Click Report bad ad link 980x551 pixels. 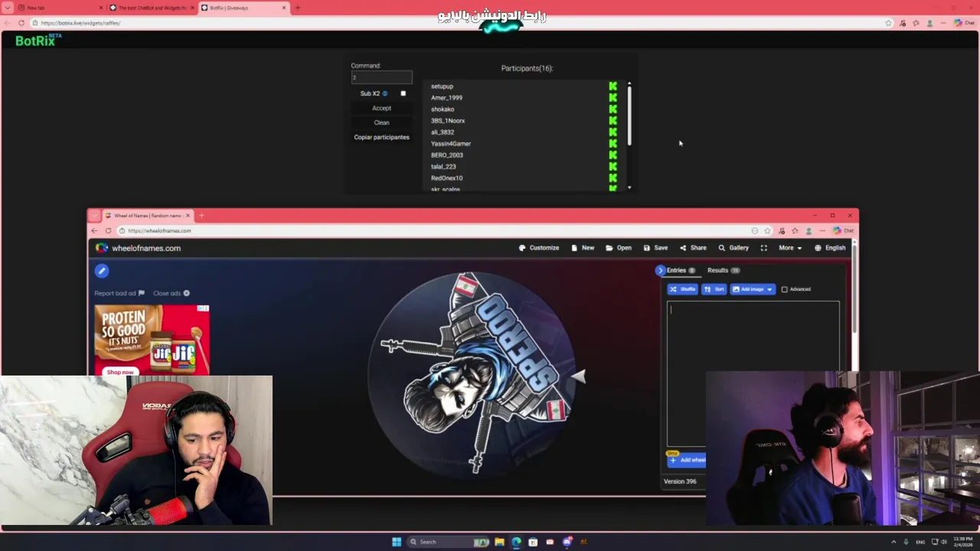click(119, 293)
